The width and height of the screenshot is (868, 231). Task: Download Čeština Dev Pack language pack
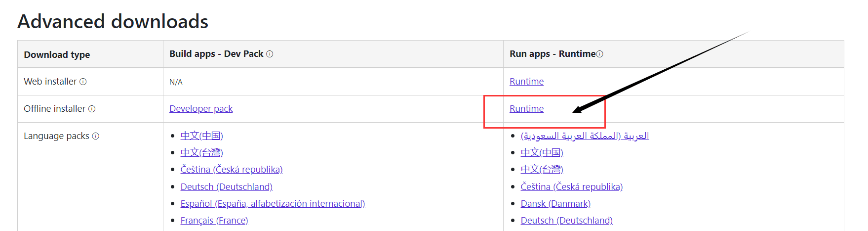tap(232, 170)
